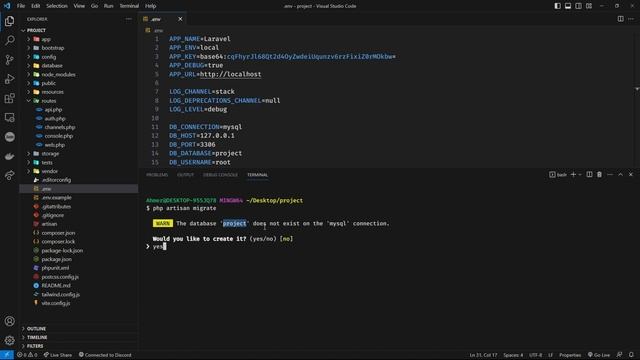This screenshot has width=640, height=360.
Task: Toggle bottom panel layout icon
Action: (x=568, y=6)
